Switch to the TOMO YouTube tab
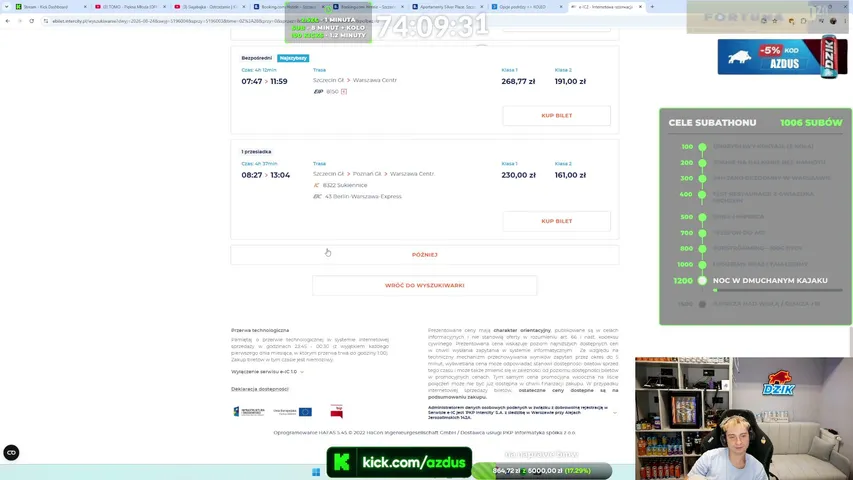Screen dimensions: 853x480 [x=129, y=7]
